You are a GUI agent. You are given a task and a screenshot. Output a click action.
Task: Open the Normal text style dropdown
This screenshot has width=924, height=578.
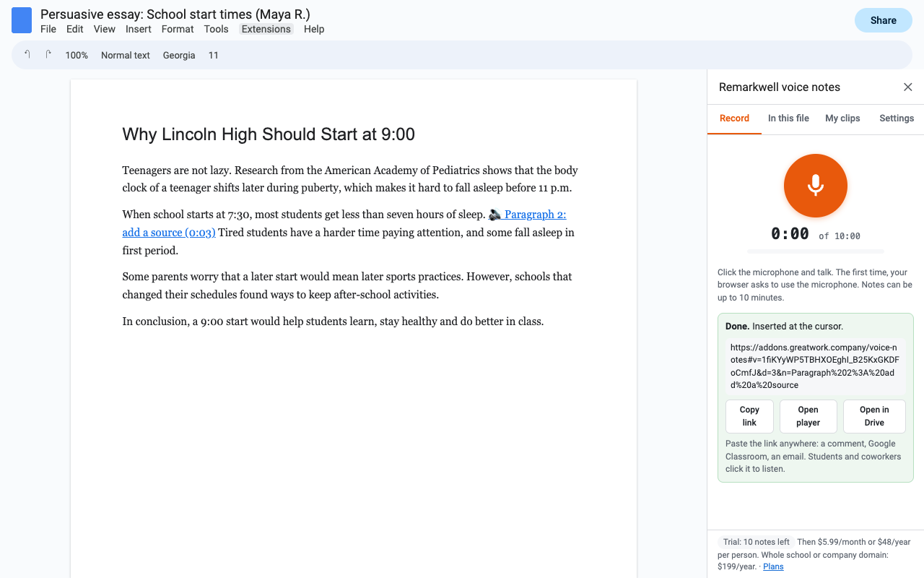126,55
